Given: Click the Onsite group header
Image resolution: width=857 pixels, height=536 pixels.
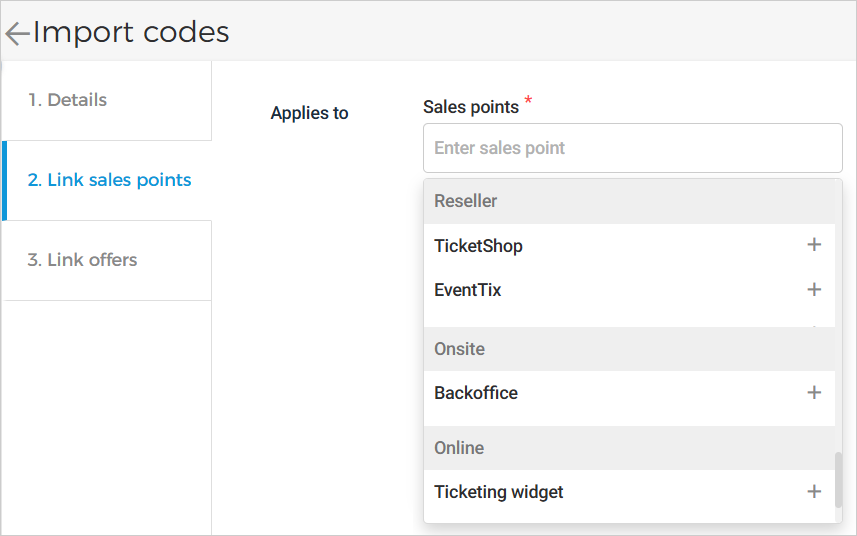Looking at the screenshot, I should pos(459,349).
